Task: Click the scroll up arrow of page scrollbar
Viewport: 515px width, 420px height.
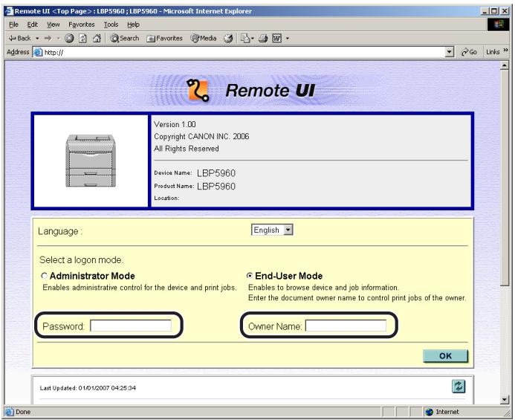Action: coord(505,65)
